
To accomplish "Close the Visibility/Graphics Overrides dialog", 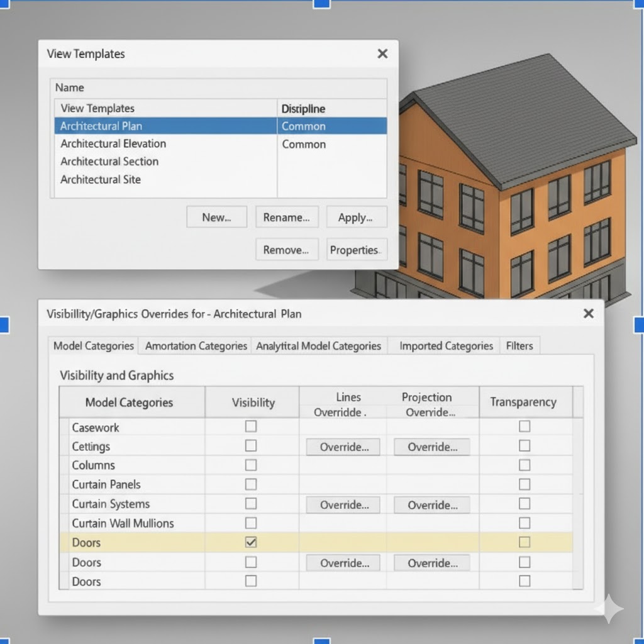I will click(x=588, y=313).
